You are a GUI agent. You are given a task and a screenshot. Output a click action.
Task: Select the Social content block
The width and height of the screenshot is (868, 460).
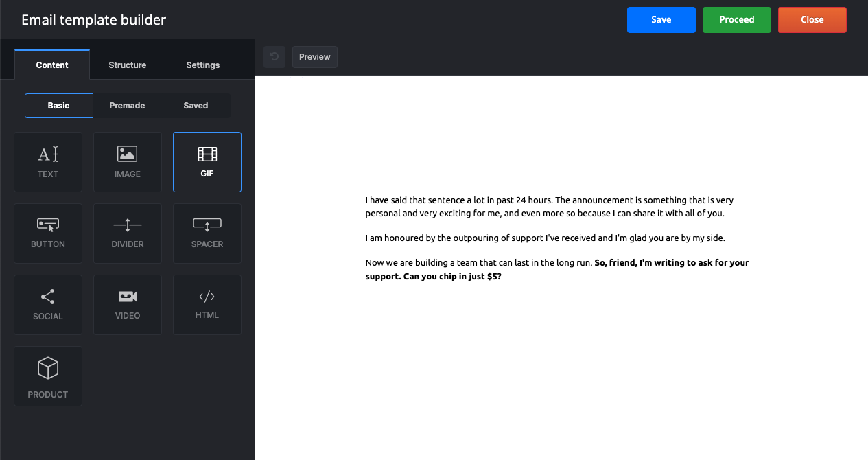[48, 305]
